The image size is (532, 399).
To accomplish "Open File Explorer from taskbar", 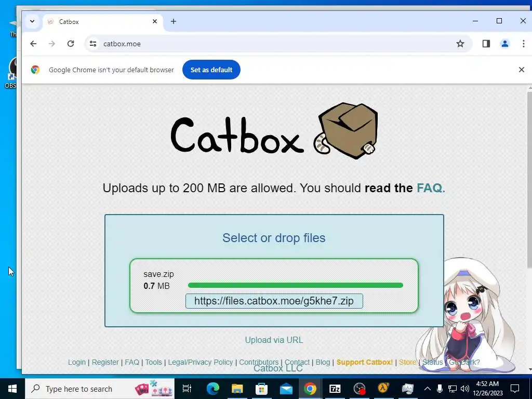I will [x=237, y=389].
